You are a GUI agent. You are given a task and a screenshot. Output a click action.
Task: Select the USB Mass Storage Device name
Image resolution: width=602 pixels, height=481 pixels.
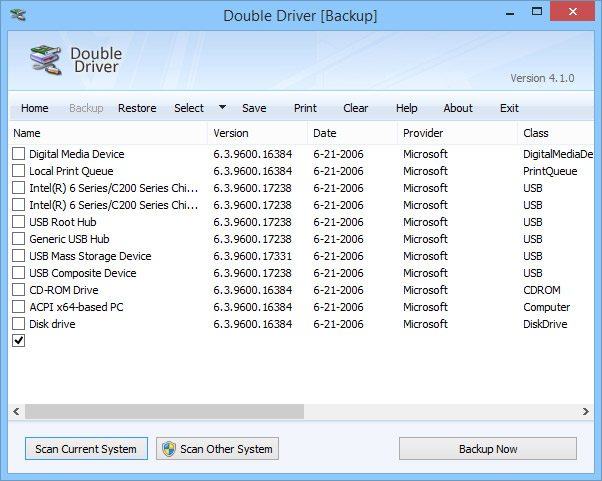[90, 256]
